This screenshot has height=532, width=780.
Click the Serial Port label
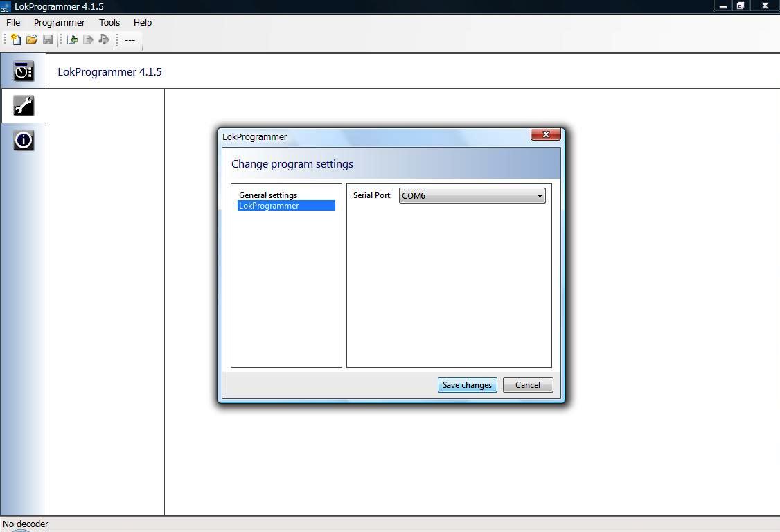tap(373, 195)
